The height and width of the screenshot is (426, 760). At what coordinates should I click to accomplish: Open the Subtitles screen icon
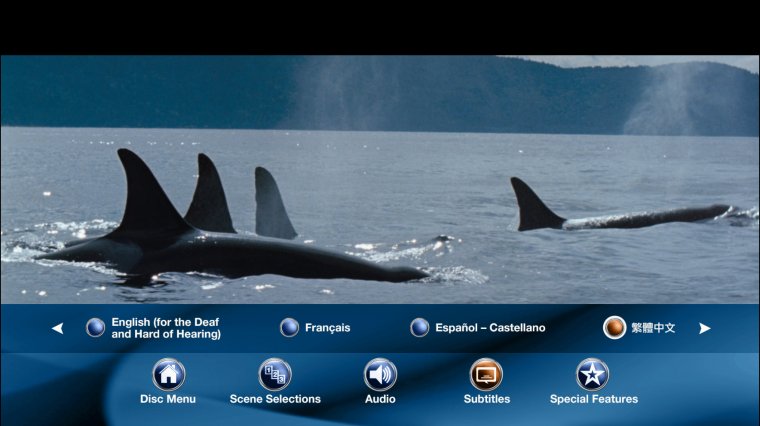tap(486, 374)
